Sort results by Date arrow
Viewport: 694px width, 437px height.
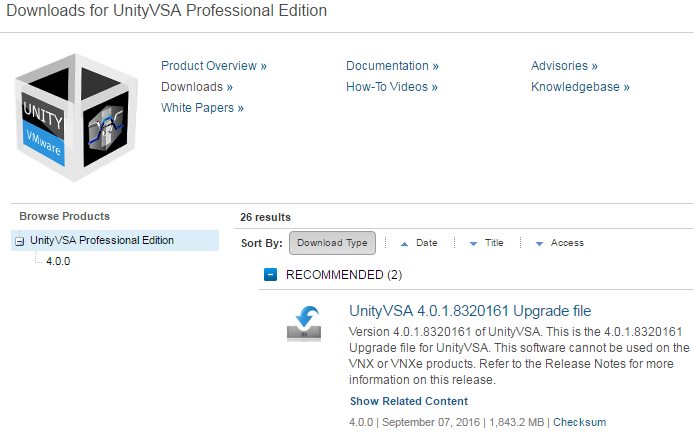click(404, 243)
